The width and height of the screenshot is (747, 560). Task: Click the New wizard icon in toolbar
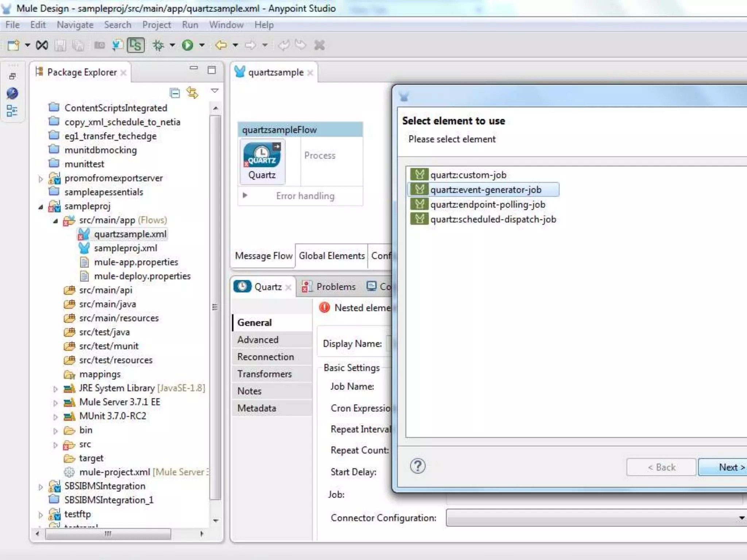point(13,45)
